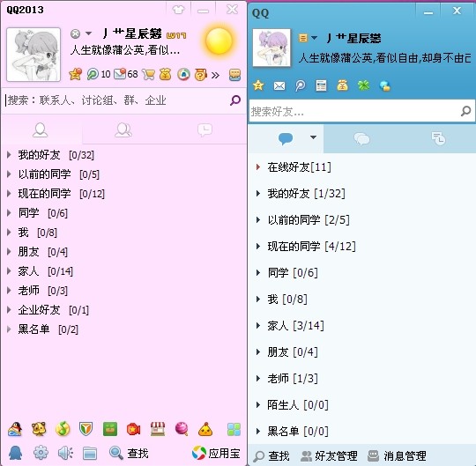Open green clover icon in blue QQ window
476x466 pixels.
tap(364, 85)
